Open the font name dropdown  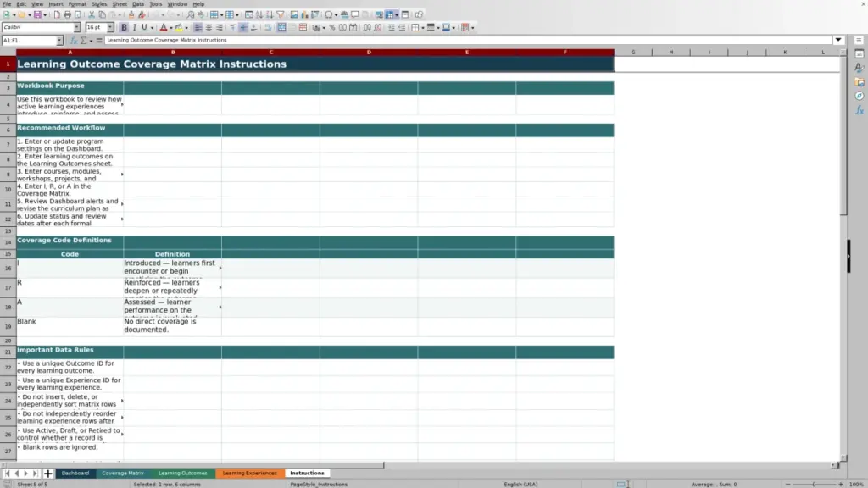pyautogui.click(x=77, y=27)
